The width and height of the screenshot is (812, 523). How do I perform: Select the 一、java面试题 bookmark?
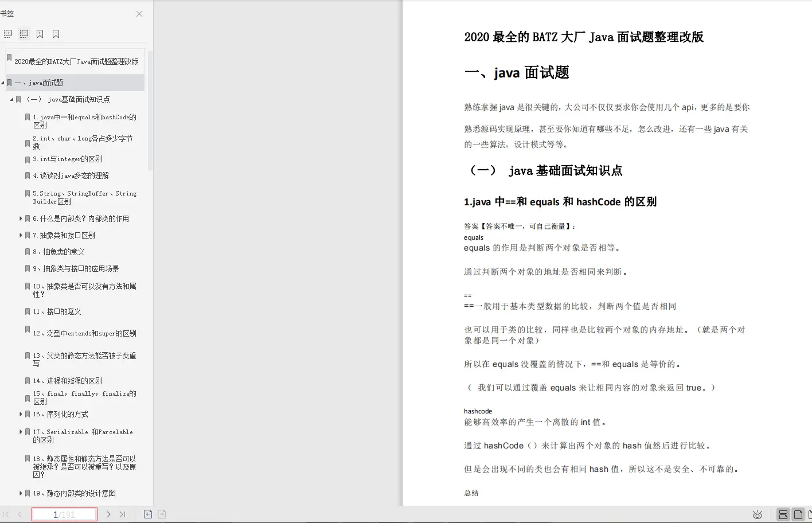(38, 83)
